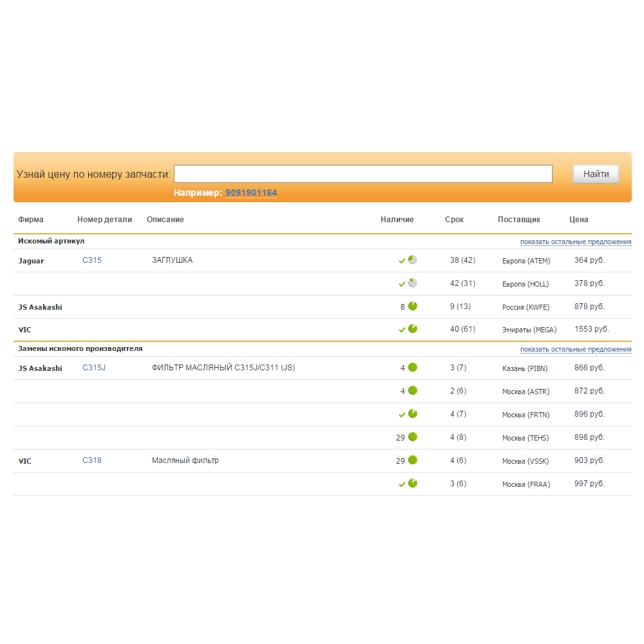Open part number C318 link
This screenshot has width=644, height=644.
(92, 460)
